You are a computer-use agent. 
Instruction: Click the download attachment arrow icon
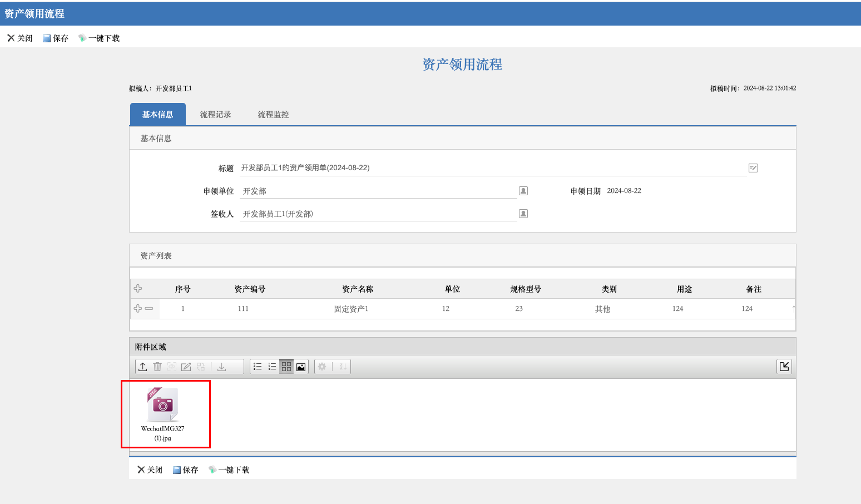pos(221,367)
